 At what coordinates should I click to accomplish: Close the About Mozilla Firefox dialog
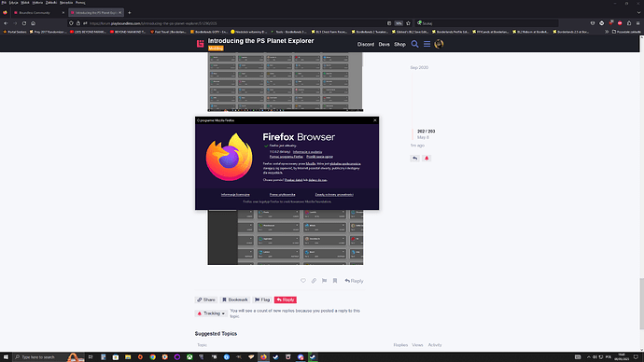coord(375,120)
